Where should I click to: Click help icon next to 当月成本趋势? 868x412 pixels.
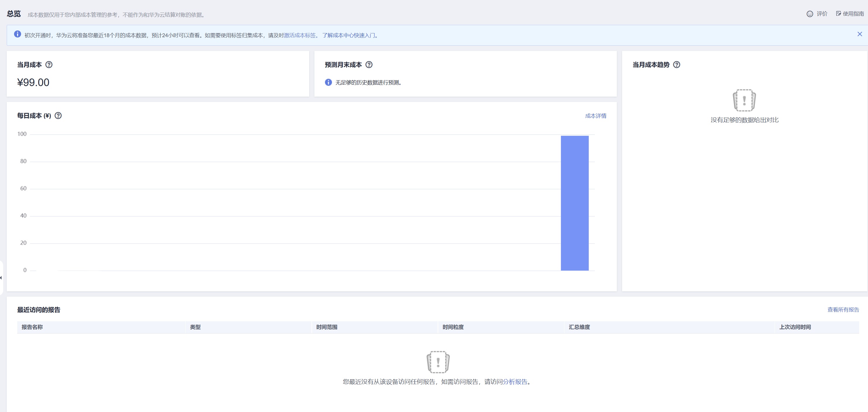676,65
